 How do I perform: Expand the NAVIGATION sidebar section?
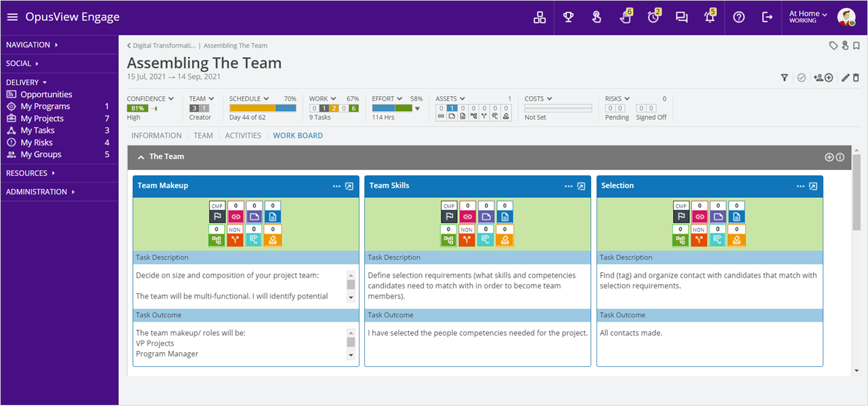[32, 45]
